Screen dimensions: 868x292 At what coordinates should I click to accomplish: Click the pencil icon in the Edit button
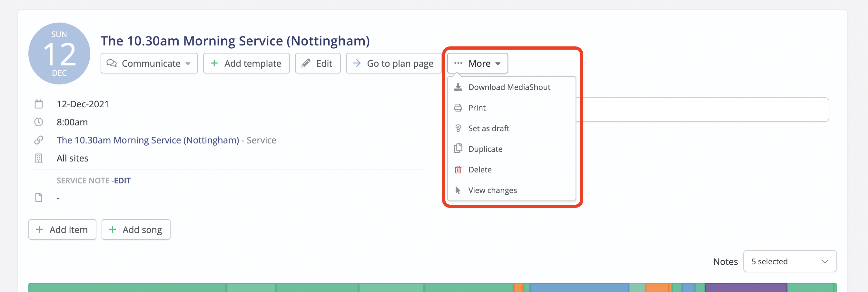[x=306, y=63]
